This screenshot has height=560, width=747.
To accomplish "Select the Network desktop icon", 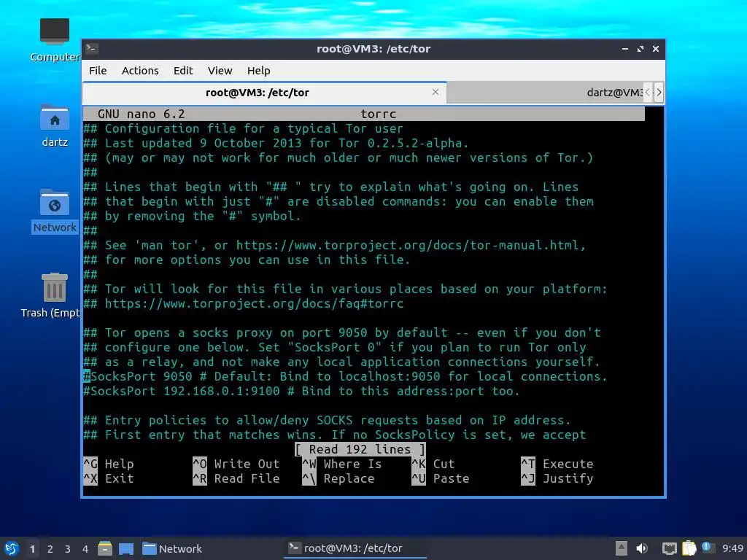I will [x=55, y=211].
